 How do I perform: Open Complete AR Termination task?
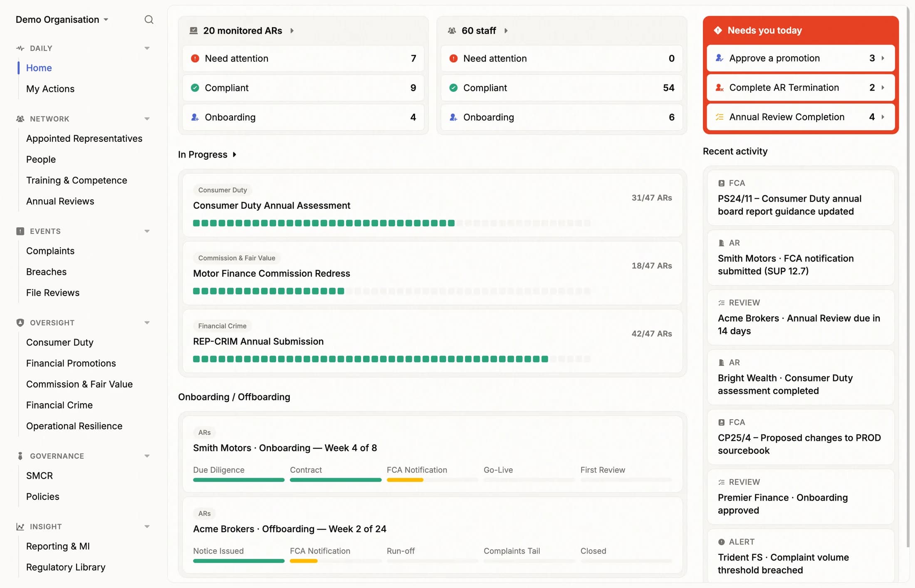coord(801,88)
